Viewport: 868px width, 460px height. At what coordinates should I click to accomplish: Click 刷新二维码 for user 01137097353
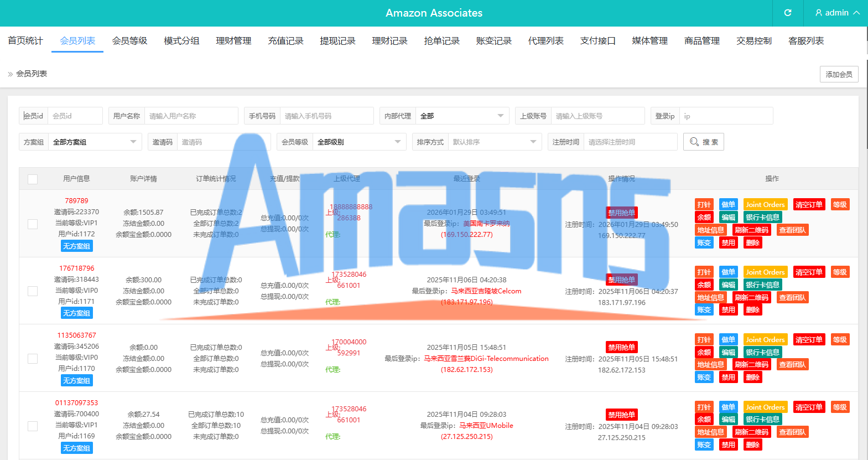[x=751, y=432]
